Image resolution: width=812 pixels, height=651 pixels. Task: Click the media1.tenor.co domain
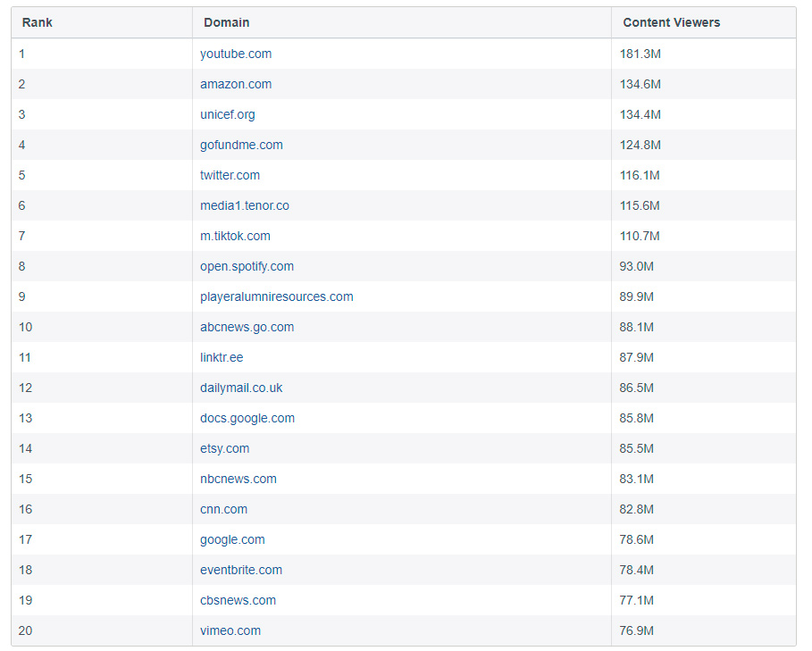245,205
